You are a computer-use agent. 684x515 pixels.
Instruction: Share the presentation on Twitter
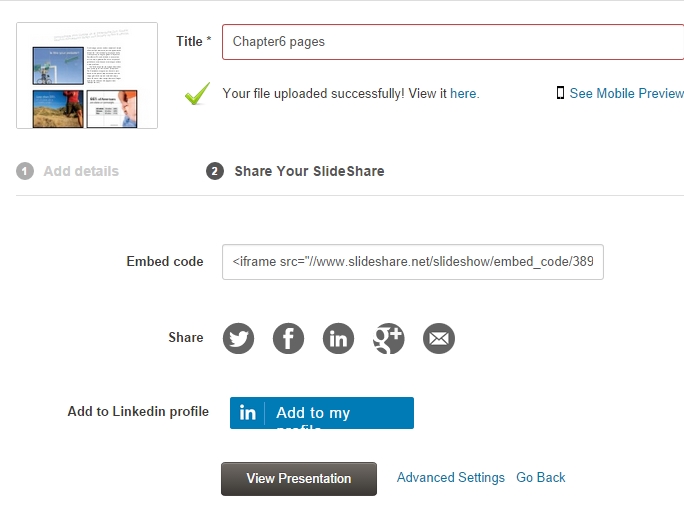click(238, 338)
